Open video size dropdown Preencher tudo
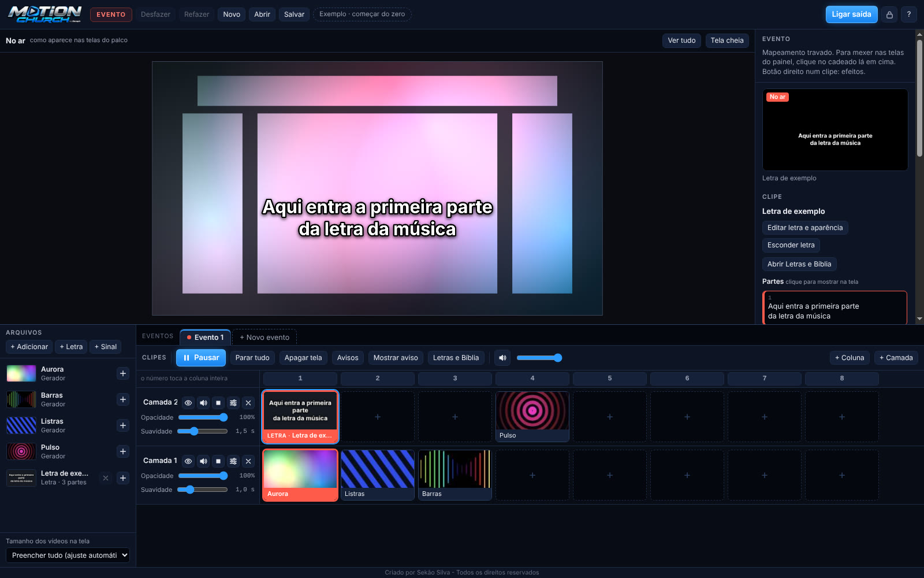Viewport: 924px width, 578px height. point(68,555)
